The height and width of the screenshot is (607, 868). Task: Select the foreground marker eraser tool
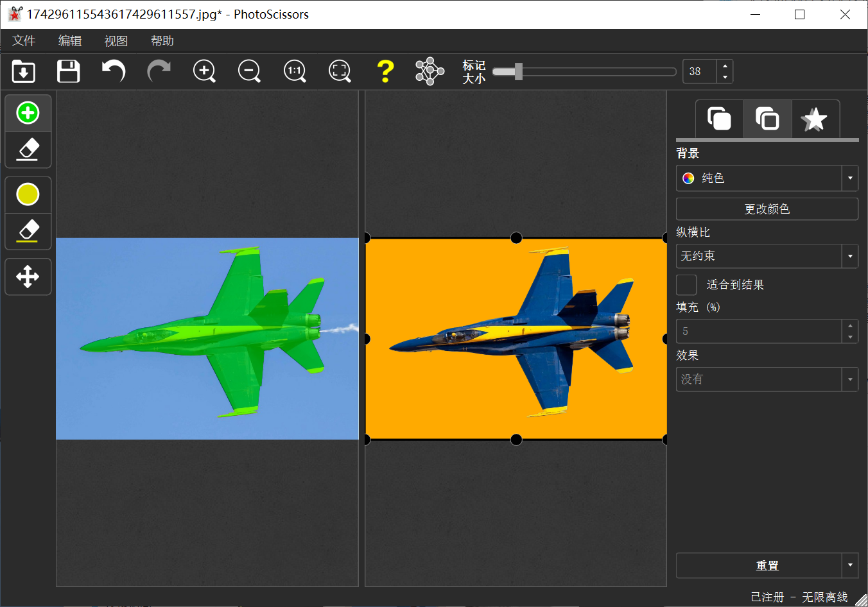[28, 150]
